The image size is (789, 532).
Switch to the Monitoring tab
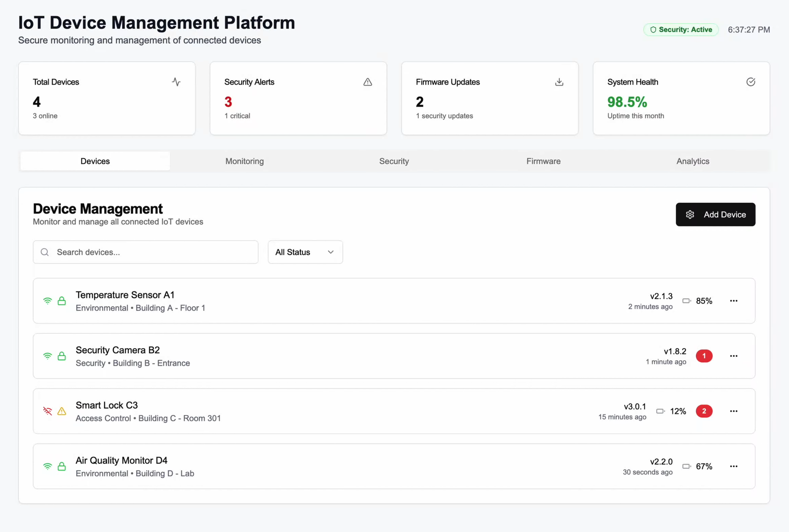click(244, 161)
